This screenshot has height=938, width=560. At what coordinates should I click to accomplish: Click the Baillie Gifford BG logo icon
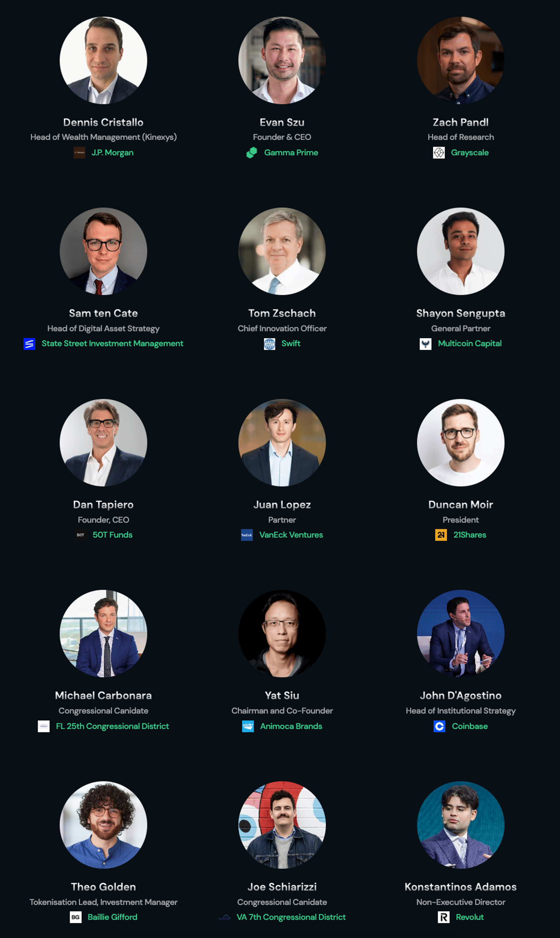[76, 917]
